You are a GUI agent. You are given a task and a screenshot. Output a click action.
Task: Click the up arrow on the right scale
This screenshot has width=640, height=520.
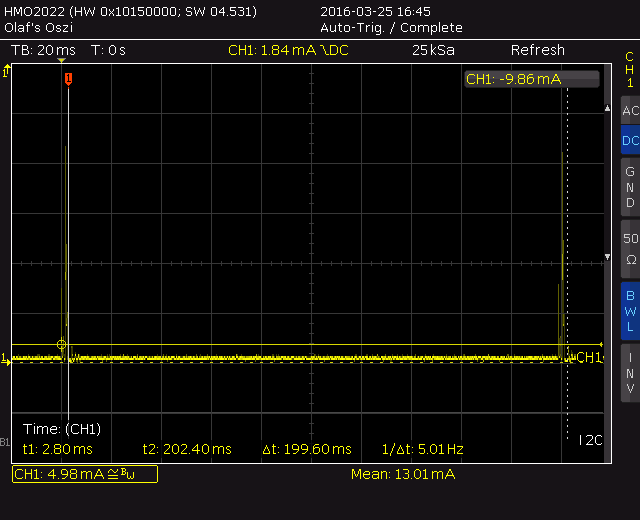[607, 108]
